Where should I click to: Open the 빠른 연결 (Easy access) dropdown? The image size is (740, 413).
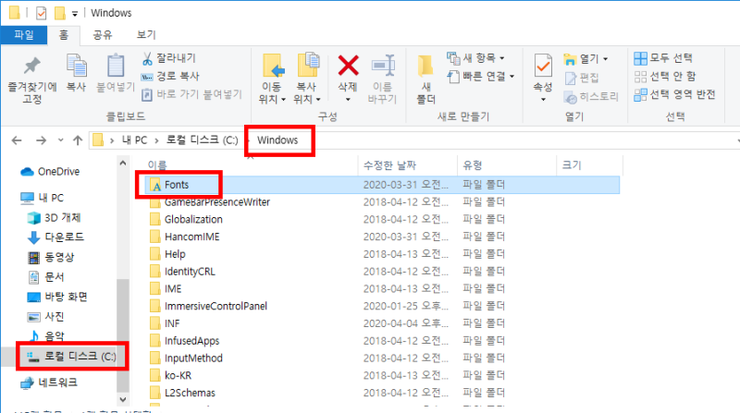481,76
